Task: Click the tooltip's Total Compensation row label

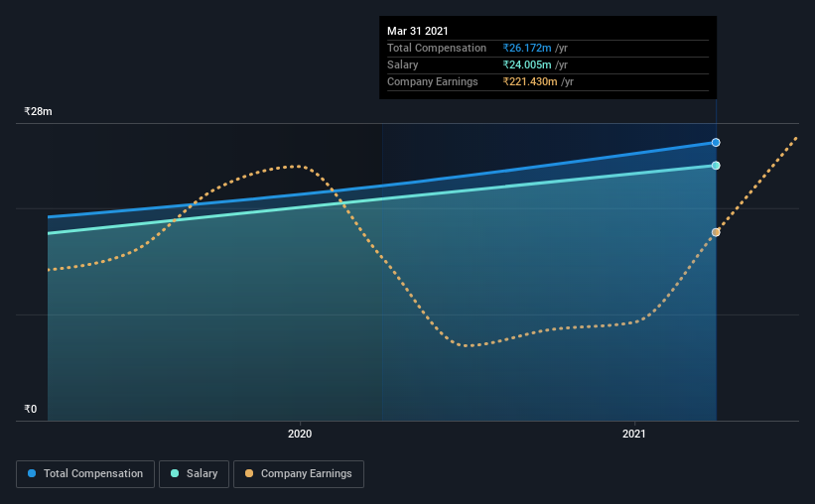Action: point(437,48)
